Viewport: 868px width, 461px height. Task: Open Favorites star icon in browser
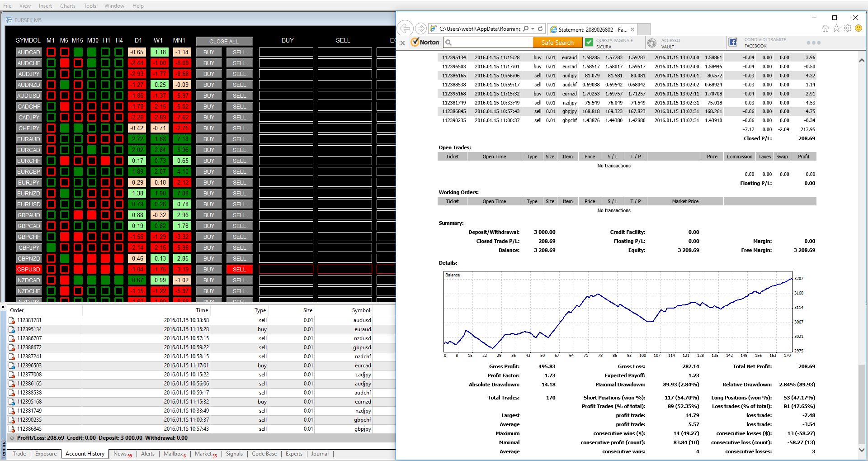(836, 29)
